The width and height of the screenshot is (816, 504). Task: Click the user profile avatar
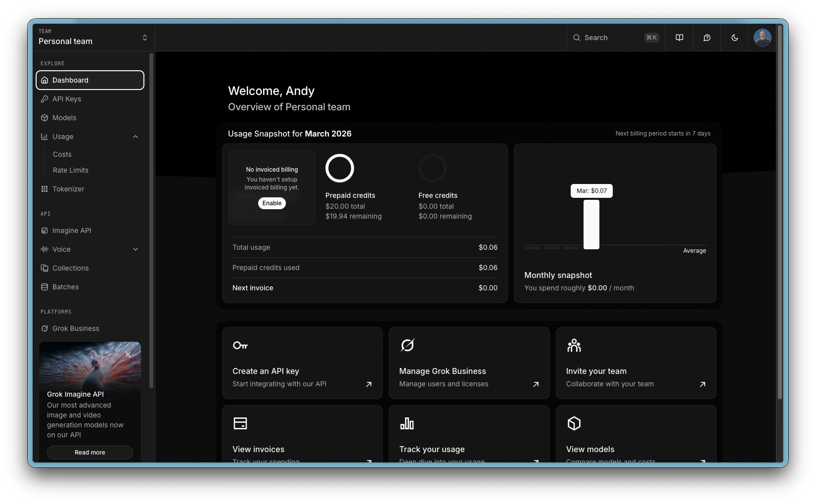tap(762, 38)
